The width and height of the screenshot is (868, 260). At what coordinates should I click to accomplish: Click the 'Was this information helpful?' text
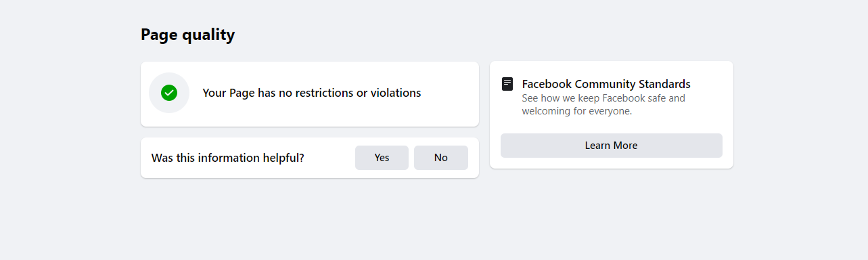coord(228,158)
